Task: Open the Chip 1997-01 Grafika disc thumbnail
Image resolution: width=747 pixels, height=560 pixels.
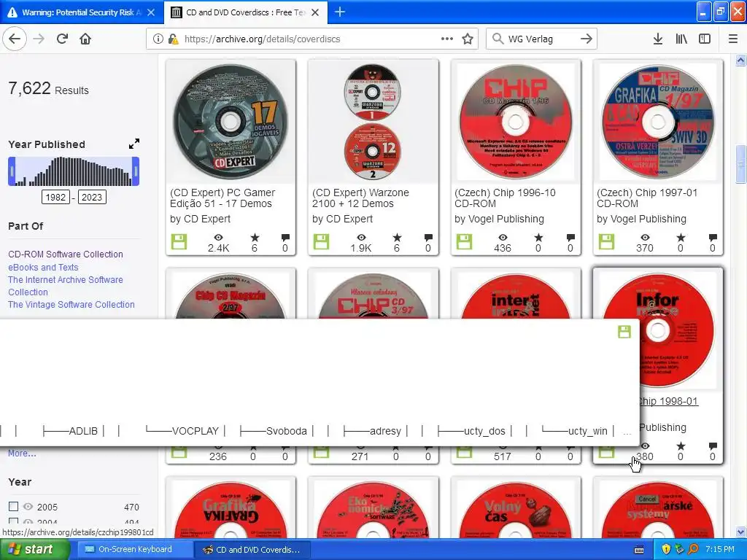Action: point(658,122)
